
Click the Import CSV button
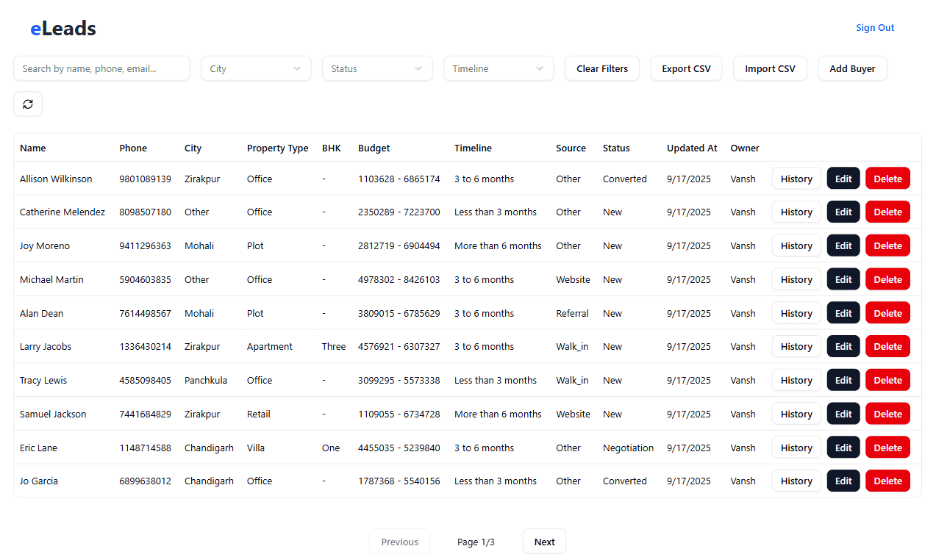pyautogui.click(x=770, y=68)
